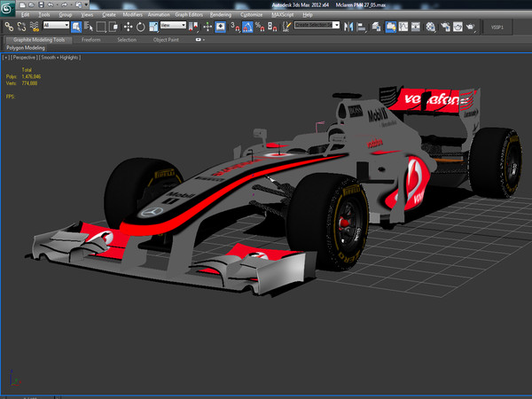
Task: Open the Select by Name tool
Action: [89, 27]
